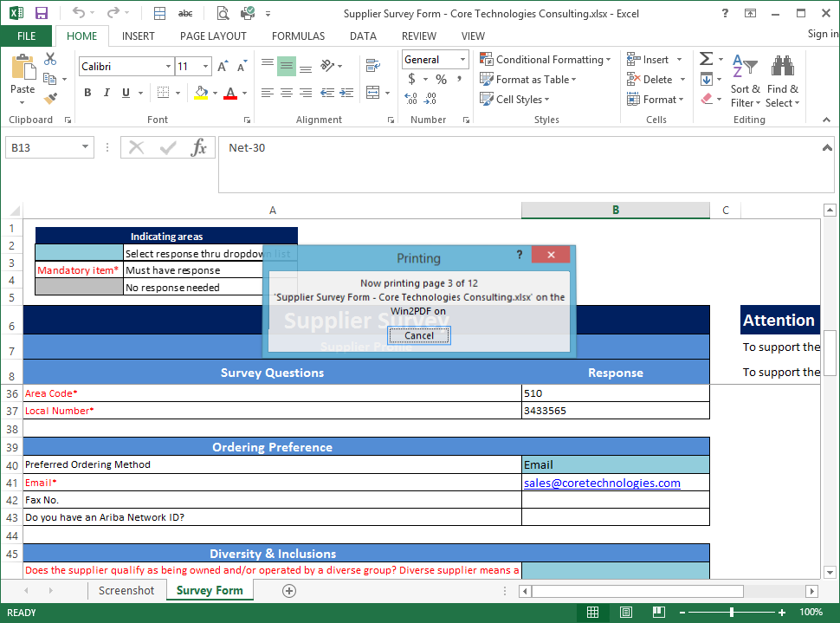Open the font name dropdown

(x=168, y=67)
